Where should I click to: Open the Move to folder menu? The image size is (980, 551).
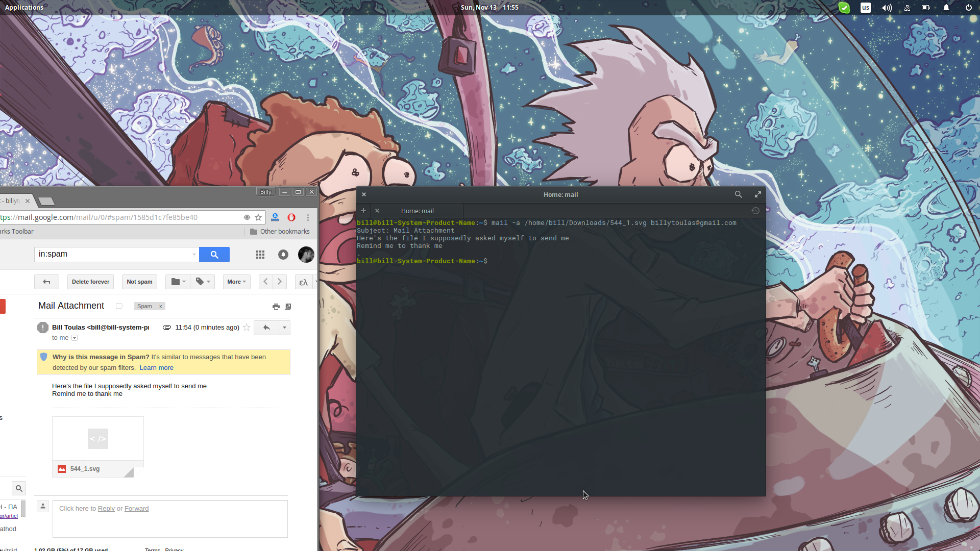(178, 282)
